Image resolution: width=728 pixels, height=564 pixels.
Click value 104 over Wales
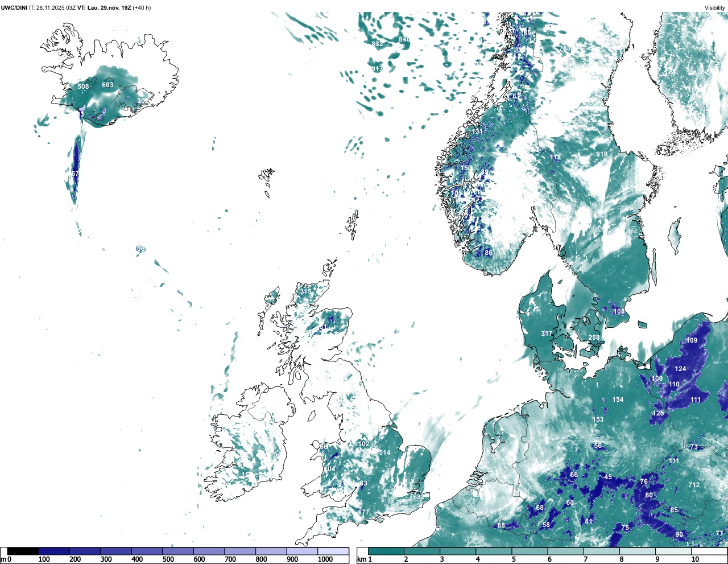pyautogui.click(x=329, y=469)
